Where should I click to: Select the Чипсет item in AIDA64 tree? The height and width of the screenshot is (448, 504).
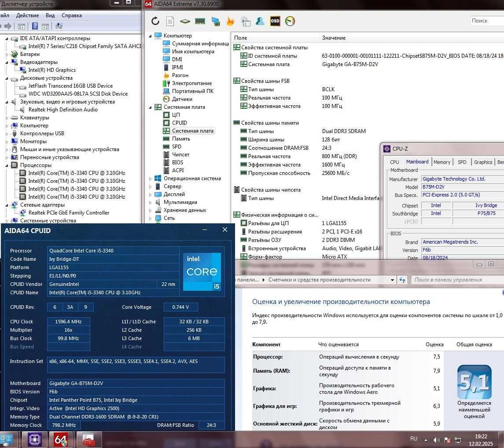(180, 155)
